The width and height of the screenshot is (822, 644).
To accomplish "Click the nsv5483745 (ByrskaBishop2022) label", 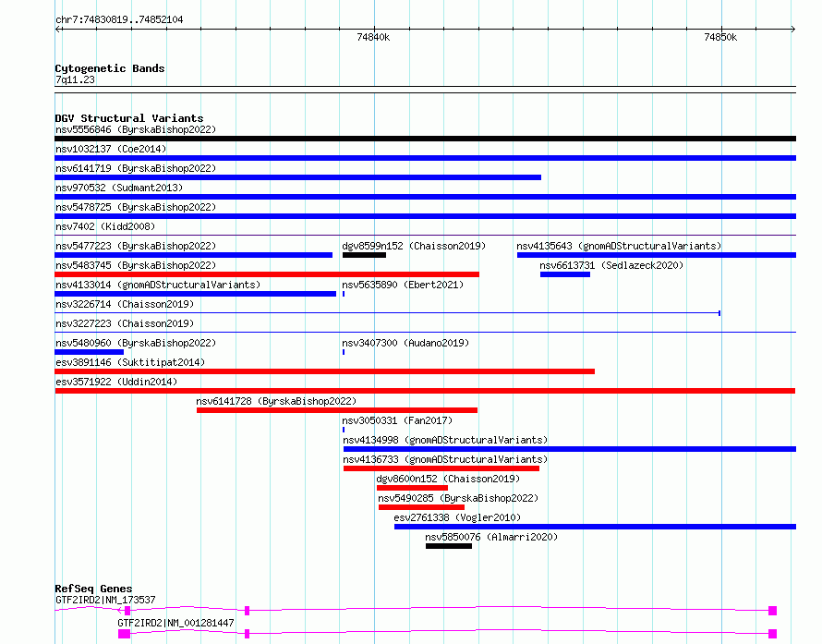I will 136,265.
